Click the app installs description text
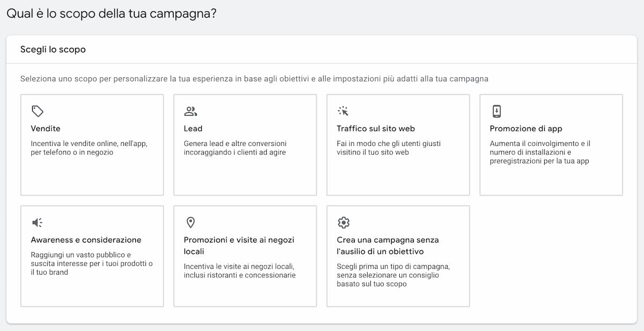The width and height of the screenshot is (644, 331). (540, 152)
